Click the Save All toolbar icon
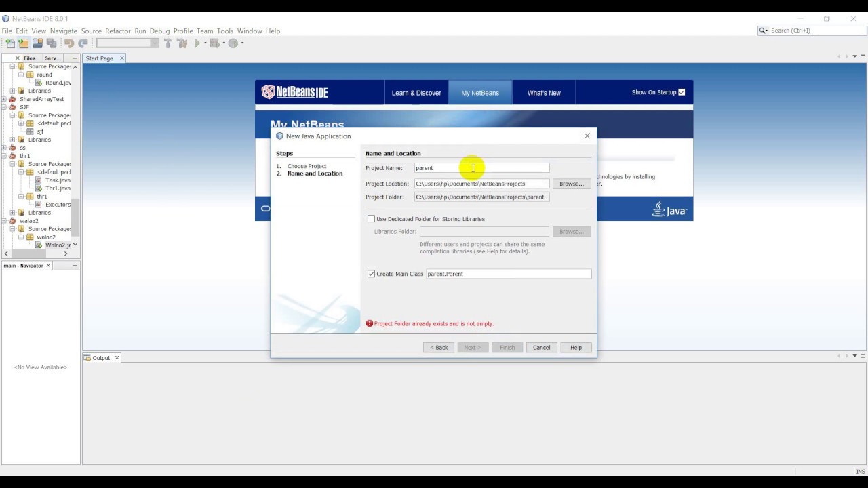Screen dimensions: 868x488 click(52, 43)
